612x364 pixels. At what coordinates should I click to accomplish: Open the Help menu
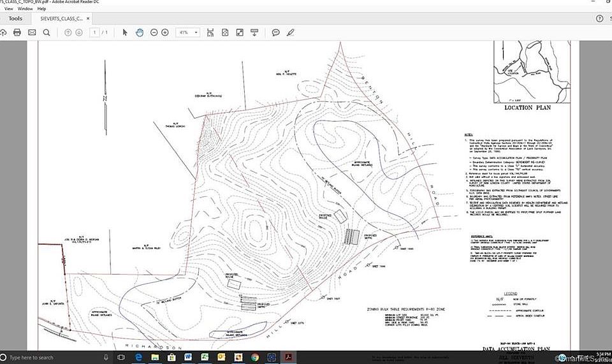pyautogui.click(x=41, y=8)
